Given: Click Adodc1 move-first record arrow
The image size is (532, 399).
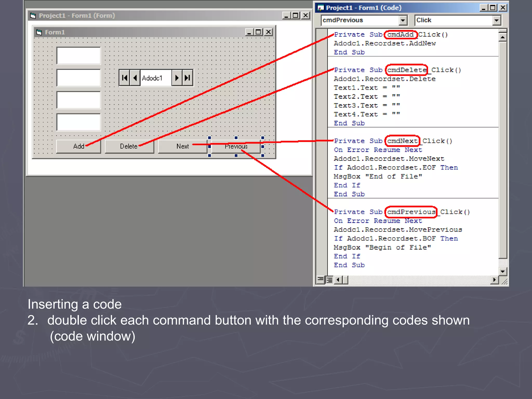Looking at the screenshot, I should [124, 78].
